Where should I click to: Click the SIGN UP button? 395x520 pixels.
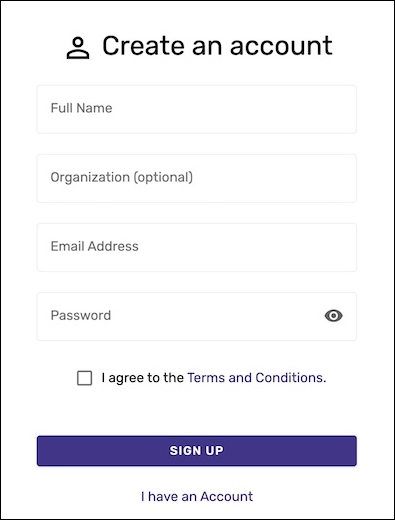pyautogui.click(x=197, y=451)
